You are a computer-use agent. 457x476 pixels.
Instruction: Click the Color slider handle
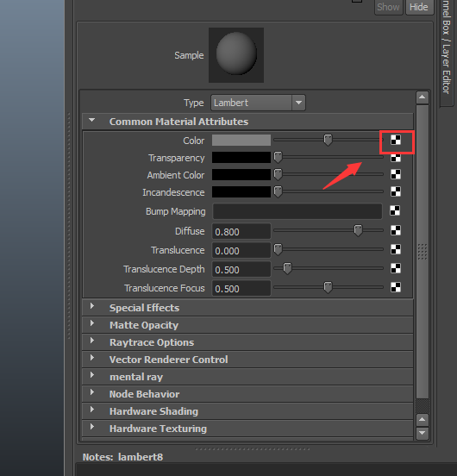pyautogui.click(x=328, y=141)
